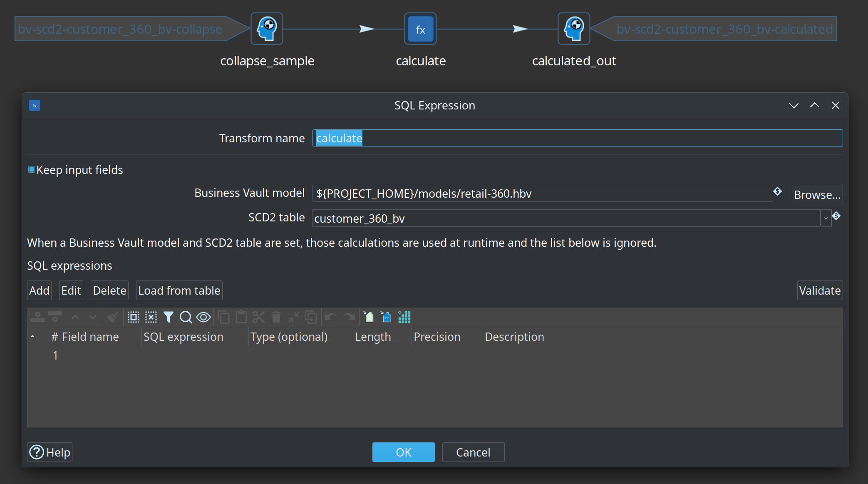Click the Cancel button

(x=474, y=452)
